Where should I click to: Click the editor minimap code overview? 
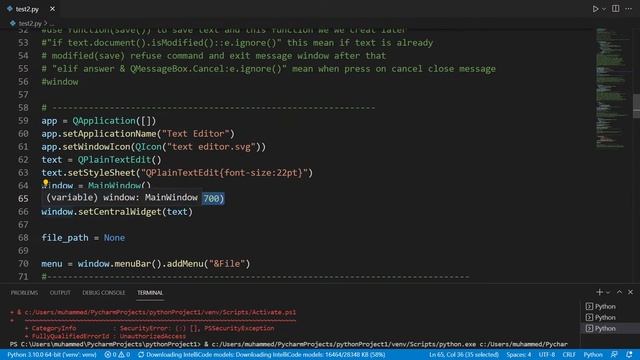pyautogui.click(x=611, y=88)
